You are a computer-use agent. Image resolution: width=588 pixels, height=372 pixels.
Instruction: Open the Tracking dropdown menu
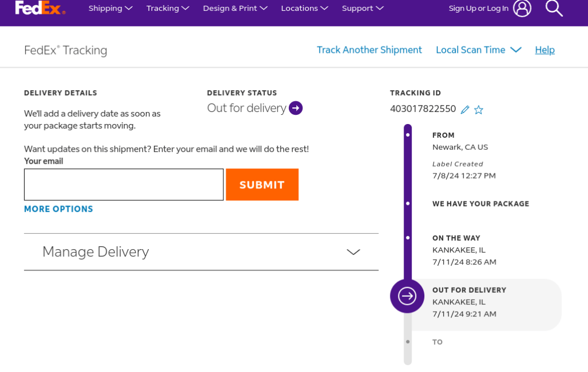(x=168, y=8)
